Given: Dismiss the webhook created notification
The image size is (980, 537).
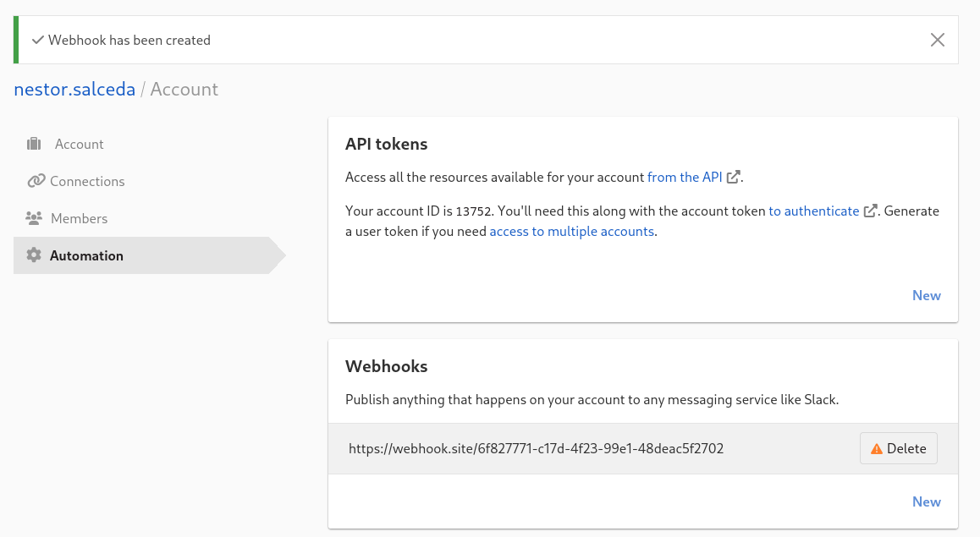Looking at the screenshot, I should coord(937,40).
